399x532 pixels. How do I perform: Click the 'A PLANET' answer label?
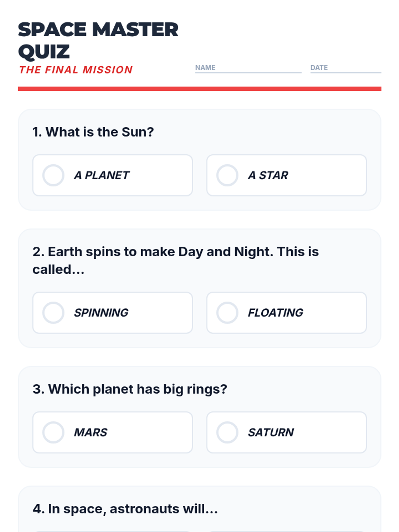click(101, 175)
